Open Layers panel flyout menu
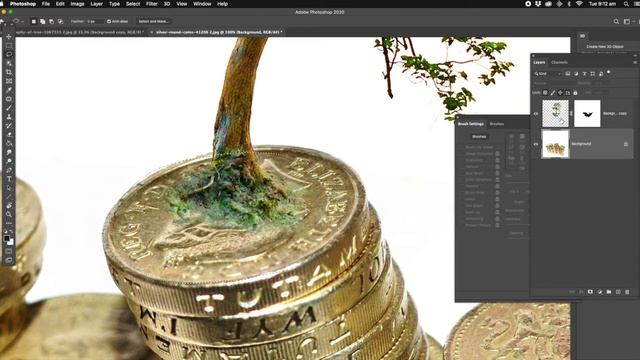The image size is (640, 360). tap(635, 62)
